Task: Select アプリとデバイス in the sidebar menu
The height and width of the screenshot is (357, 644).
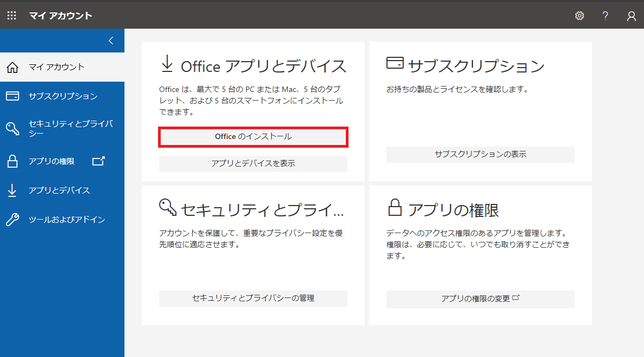Action: click(59, 190)
